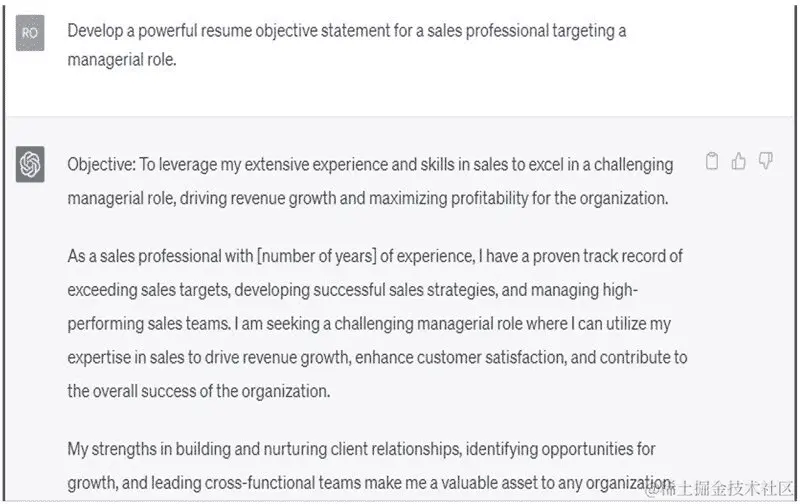Click the line starting "managerial role, driving revenue"
The width and height of the screenshot is (800, 504).
tap(368, 198)
